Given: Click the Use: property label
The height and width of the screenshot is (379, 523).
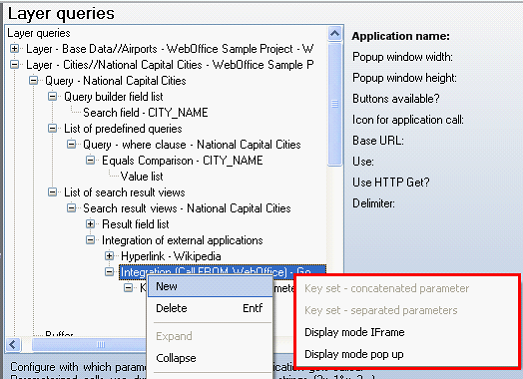Looking at the screenshot, I should point(363,161).
